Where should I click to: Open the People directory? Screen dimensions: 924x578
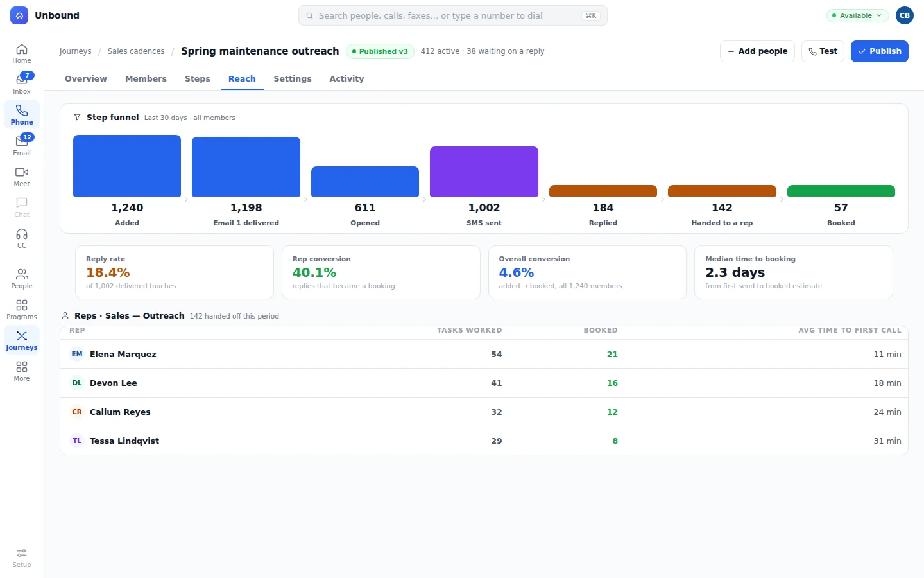(22, 279)
